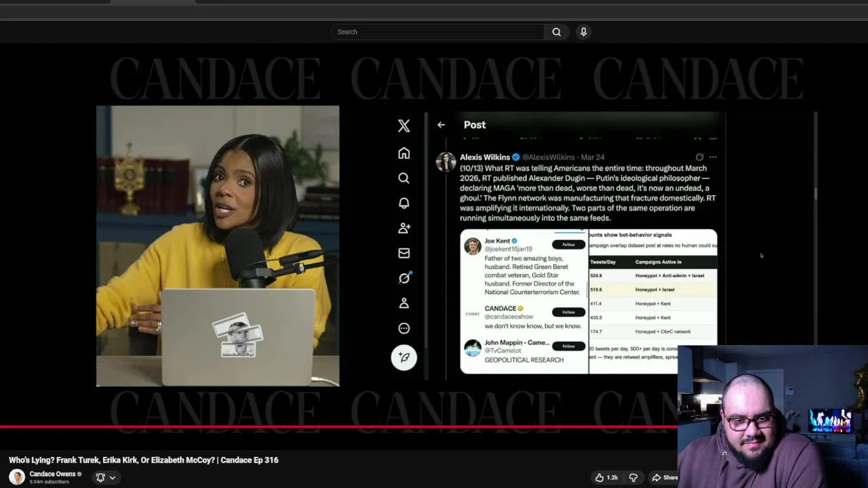Open three-dot menu on Alexis Wilkins post
The image size is (868, 488).
tap(713, 157)
